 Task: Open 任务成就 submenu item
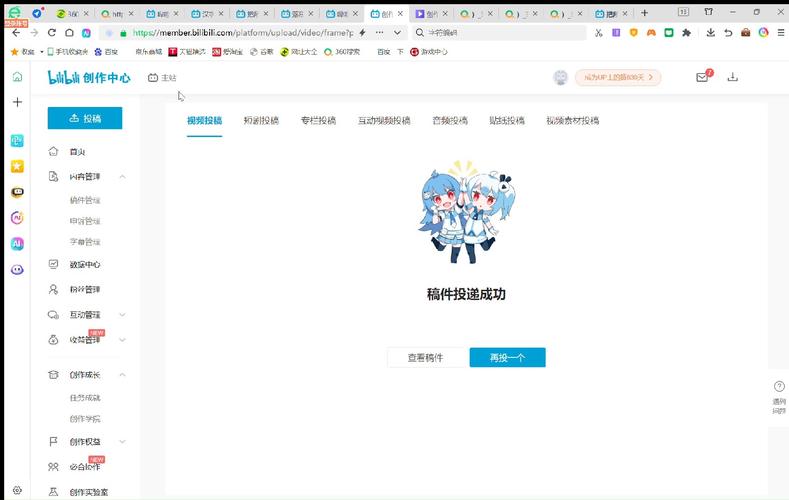point(85,398)
